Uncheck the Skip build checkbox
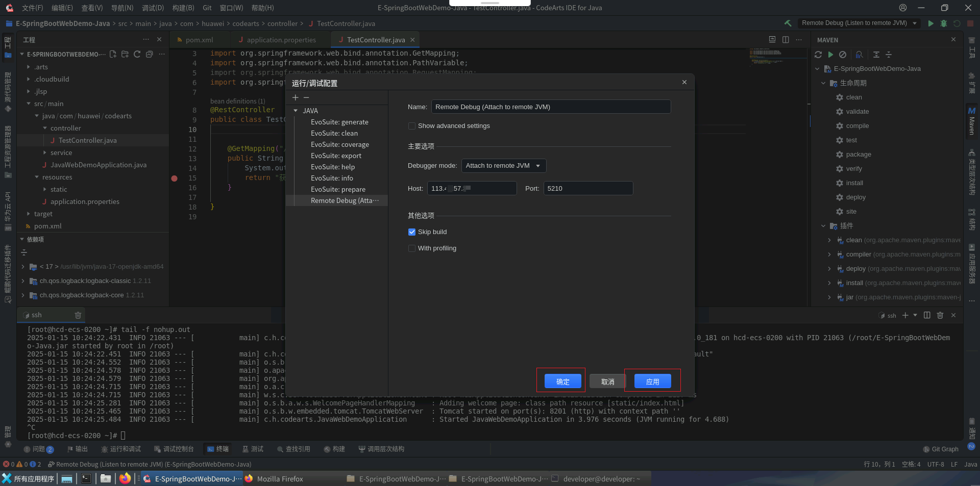Image resolution: width=980 pixels, height=486 pixels. (x=412, y=232)
